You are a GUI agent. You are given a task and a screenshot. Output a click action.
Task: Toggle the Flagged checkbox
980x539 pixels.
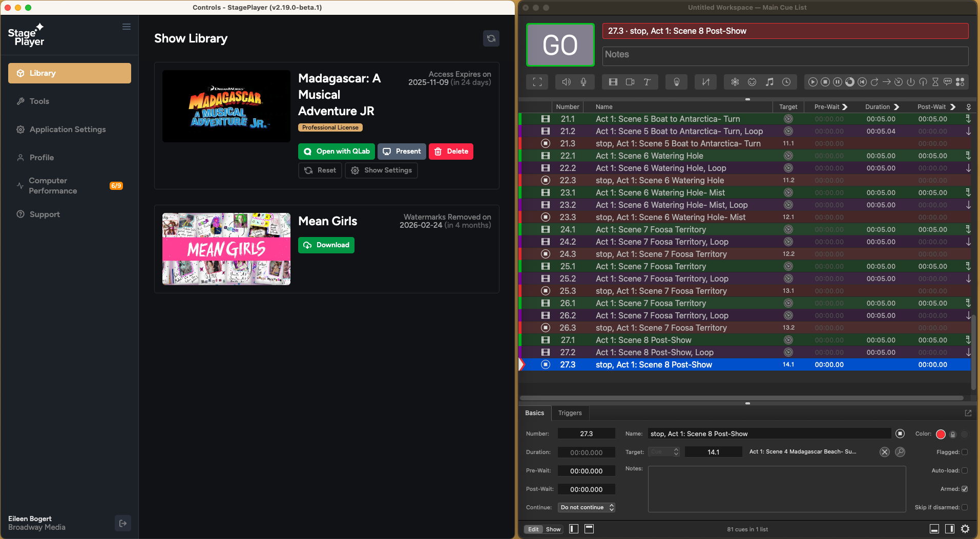click(x=965, y=452)
